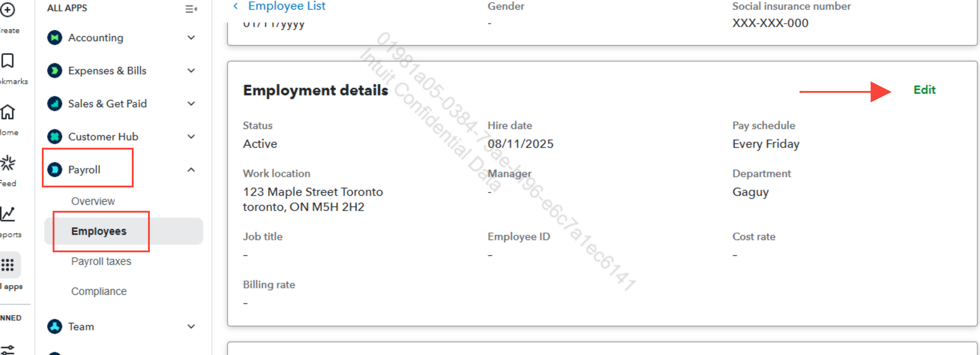Expand Sales & Get Paid chevron
This screenshot has width=980, height=355.
click(x=191, y=104)
